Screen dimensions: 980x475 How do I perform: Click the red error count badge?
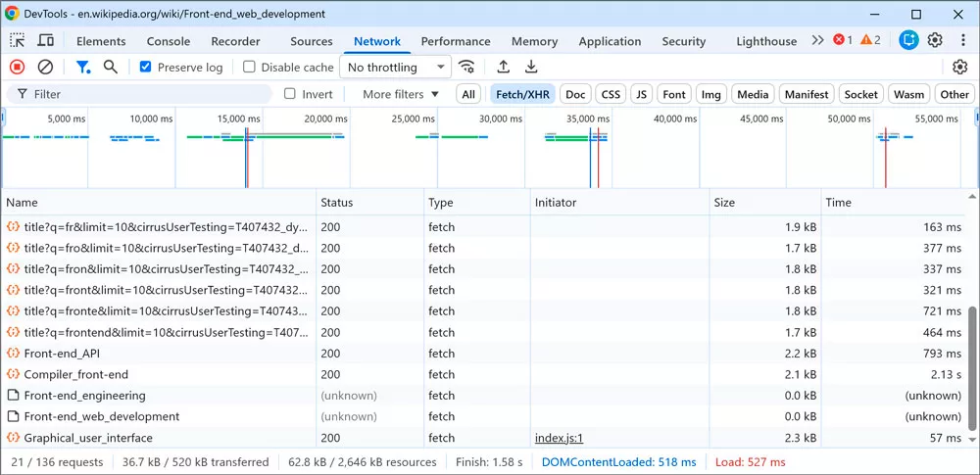tap(843, 40)
